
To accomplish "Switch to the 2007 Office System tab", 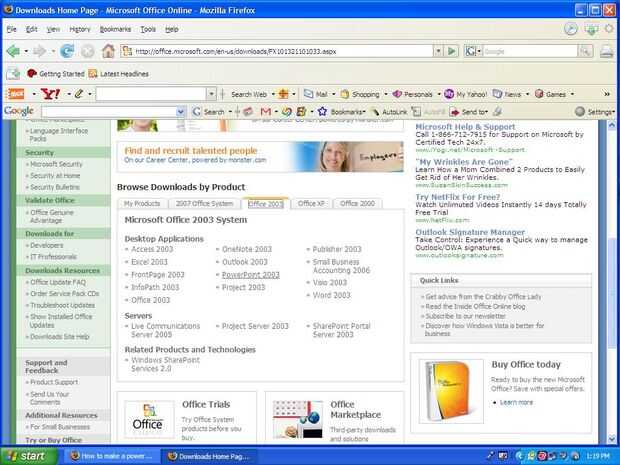I will coord(204,203).
